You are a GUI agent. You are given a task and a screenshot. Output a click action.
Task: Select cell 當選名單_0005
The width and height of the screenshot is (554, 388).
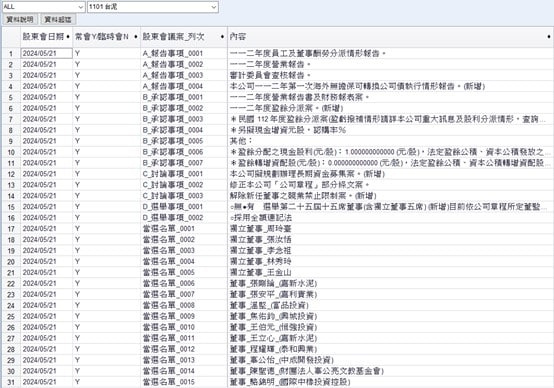(184, 272)
